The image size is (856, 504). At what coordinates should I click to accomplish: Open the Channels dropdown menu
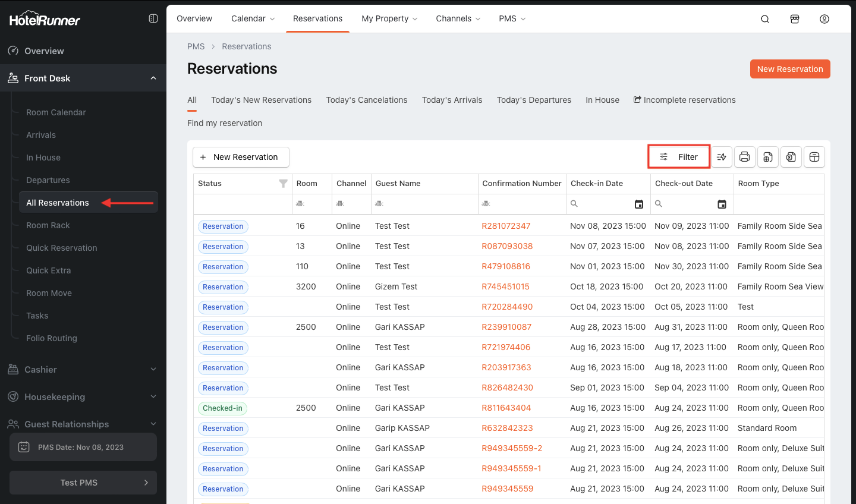(x=458, y=19)
